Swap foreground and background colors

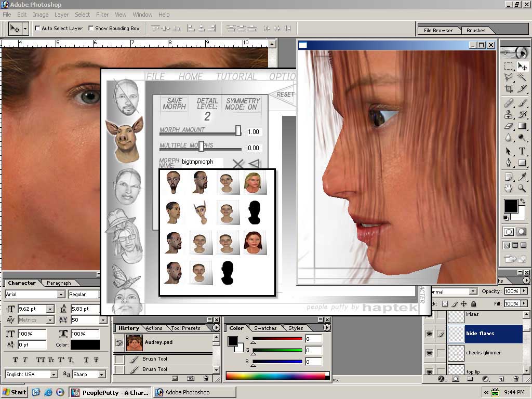click(523, 201)
